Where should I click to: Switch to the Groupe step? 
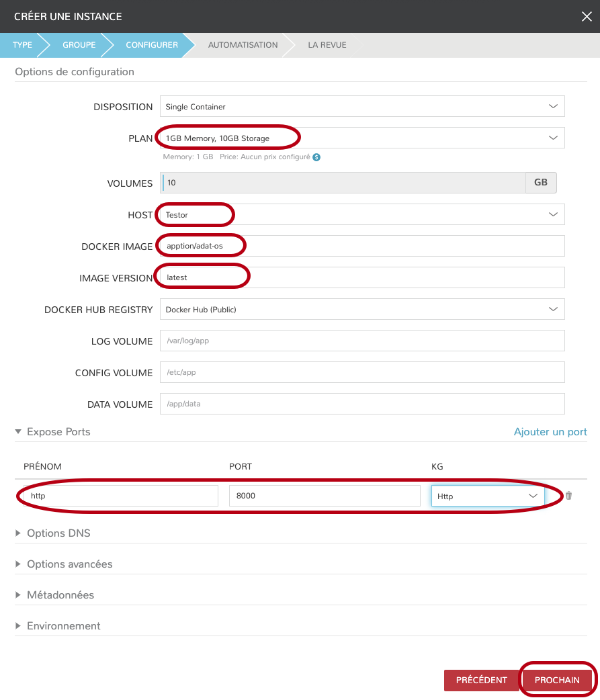click(x=79, y=45)
